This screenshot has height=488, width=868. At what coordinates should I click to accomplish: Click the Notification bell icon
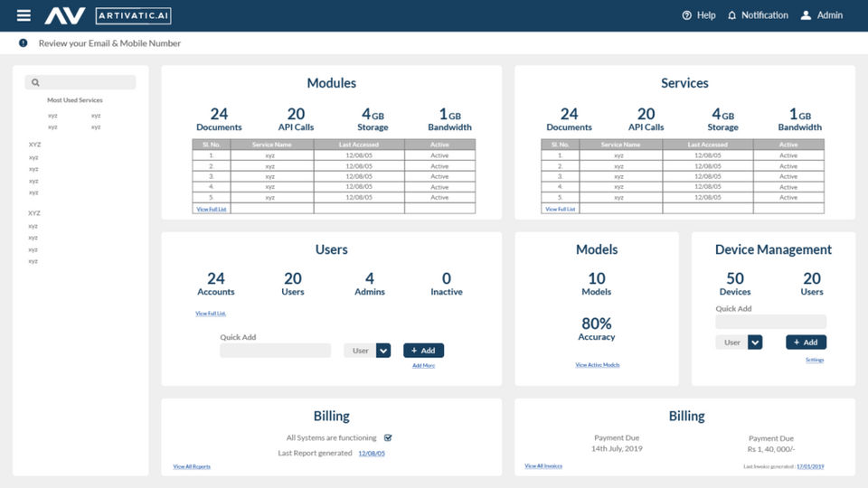click(x=731, y=15)
